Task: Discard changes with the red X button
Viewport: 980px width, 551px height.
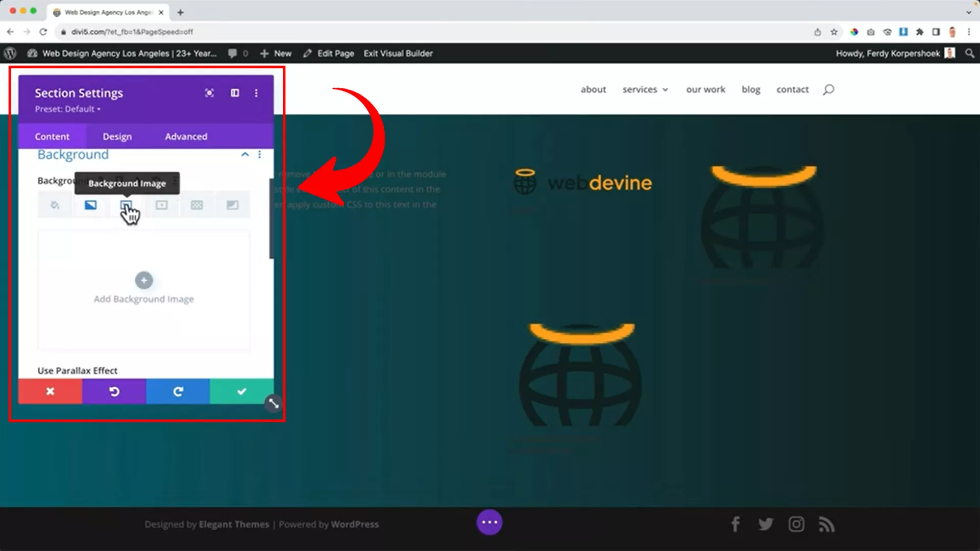Action: click(x=50, y=391)
